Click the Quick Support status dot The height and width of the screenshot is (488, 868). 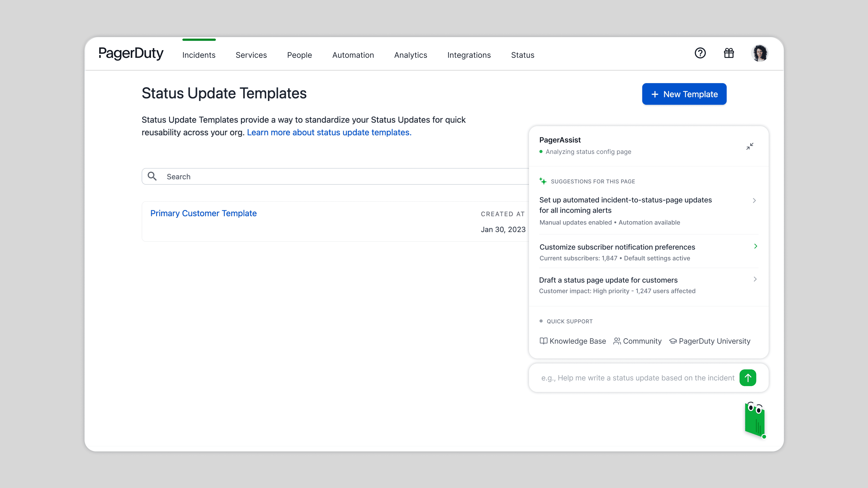pyautogui.click(x=542, y=321)
